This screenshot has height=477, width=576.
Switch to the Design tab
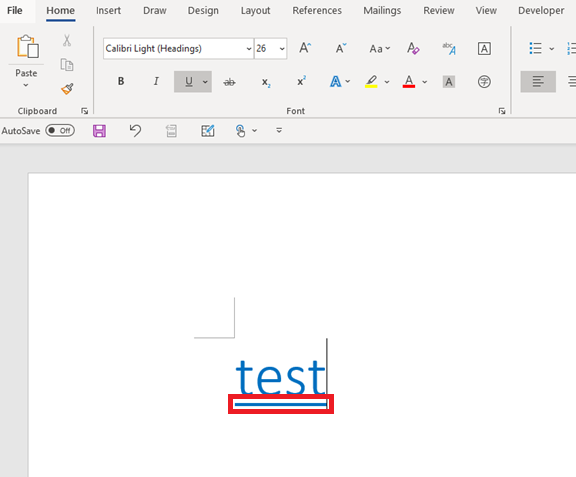pyautogui.click(x=203, y=10)
